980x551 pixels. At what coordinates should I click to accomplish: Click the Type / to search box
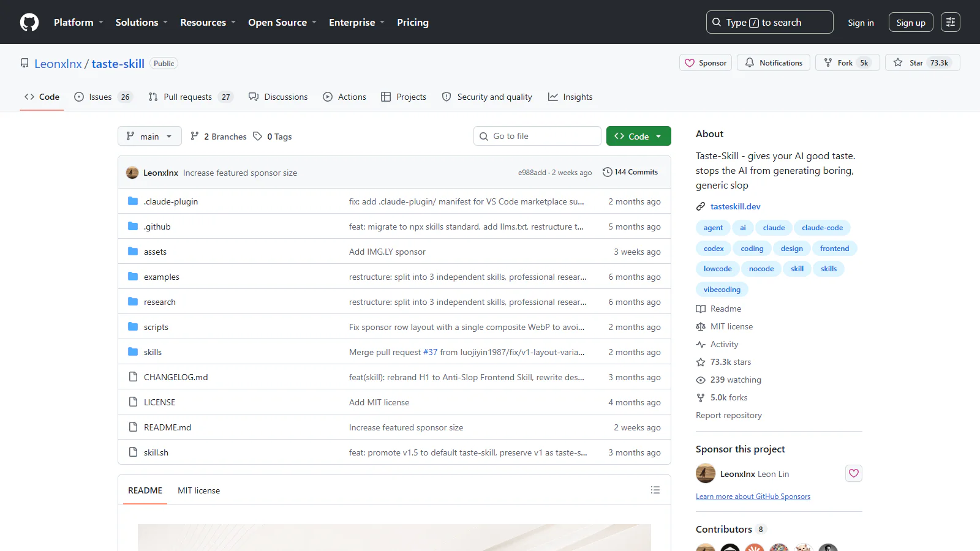(x=769, y=22)
